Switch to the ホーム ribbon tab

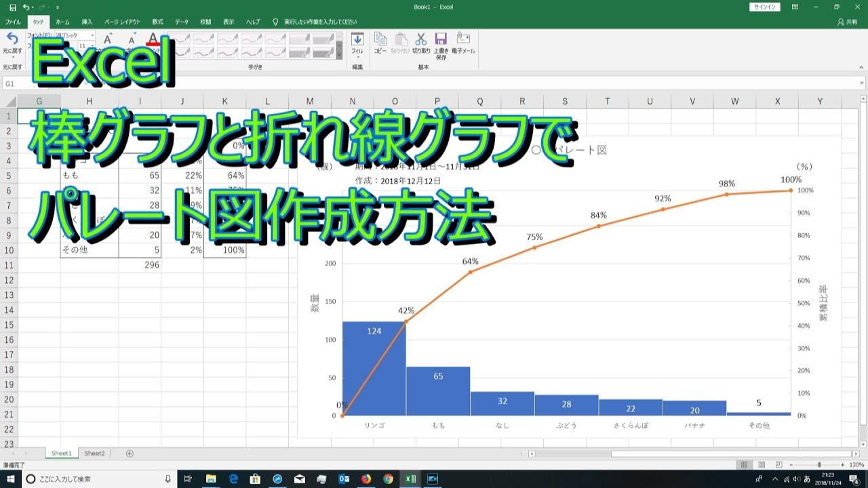click(x=62, y=22)
